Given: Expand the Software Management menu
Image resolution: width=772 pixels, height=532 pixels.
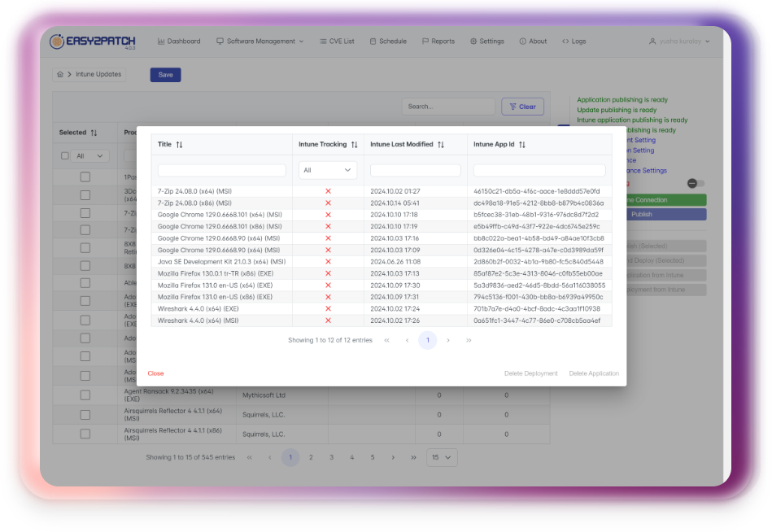Looking at the screenshot, I should coord(259,41).
